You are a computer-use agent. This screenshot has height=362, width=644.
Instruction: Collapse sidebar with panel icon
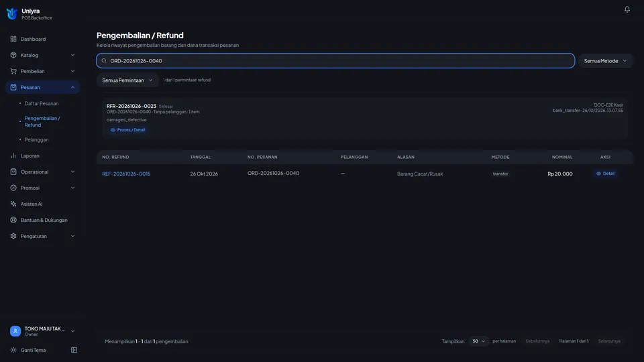pos(74,350)
